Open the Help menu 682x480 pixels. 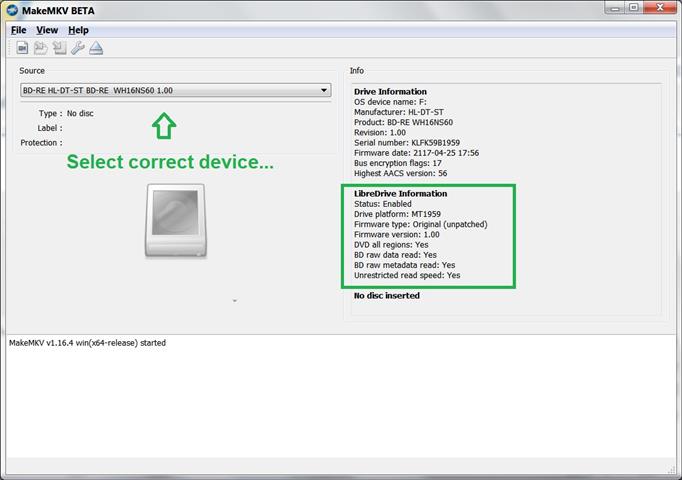click(x=78, y=30)
